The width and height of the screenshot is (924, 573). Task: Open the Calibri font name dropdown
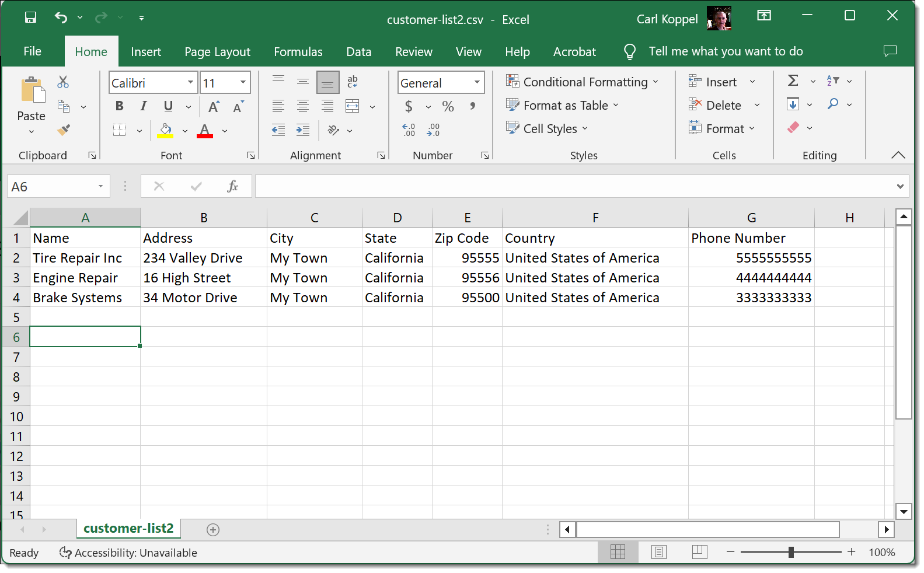point(190,82)
